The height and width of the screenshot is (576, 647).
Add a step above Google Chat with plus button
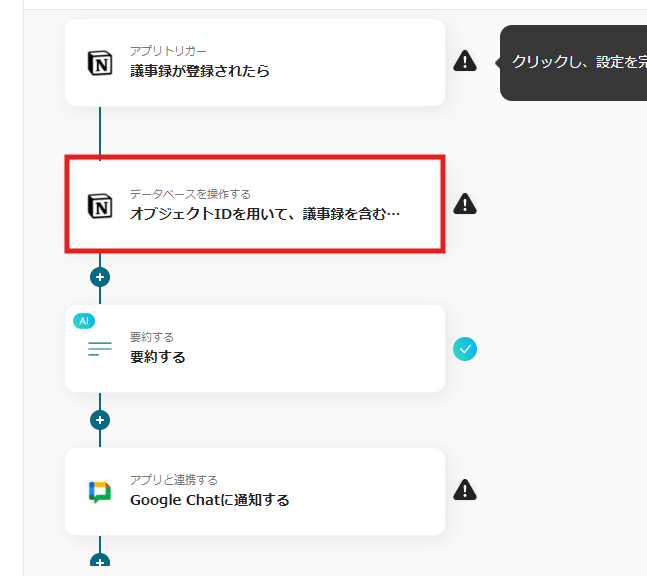click(100, 420)
